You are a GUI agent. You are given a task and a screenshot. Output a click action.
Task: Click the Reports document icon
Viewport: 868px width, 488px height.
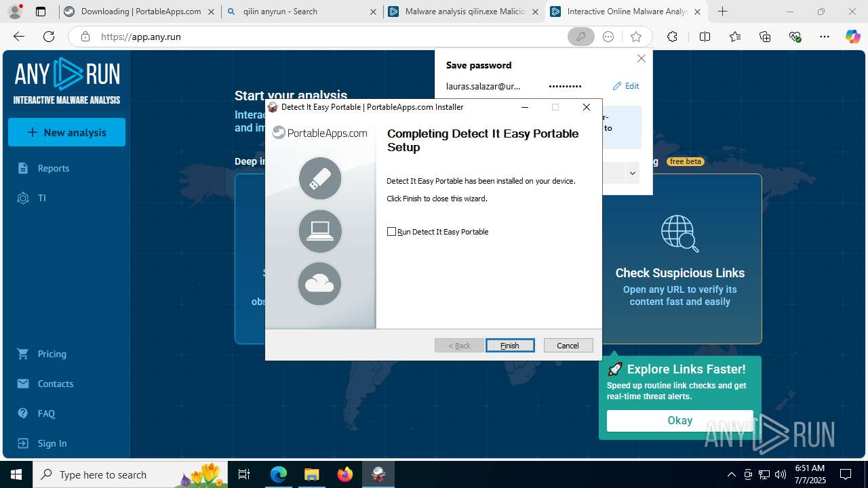(x=23, y=168)
